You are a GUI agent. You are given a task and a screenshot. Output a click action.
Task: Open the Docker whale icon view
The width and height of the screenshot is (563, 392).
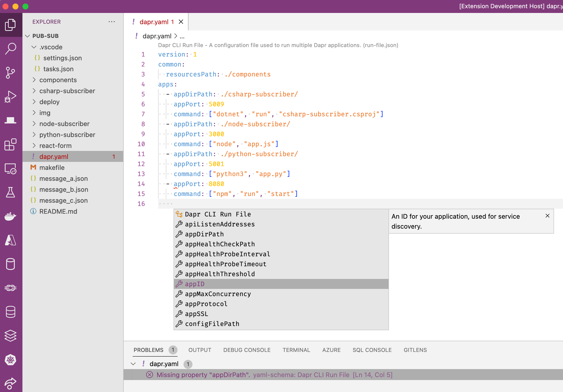(11, 216)
